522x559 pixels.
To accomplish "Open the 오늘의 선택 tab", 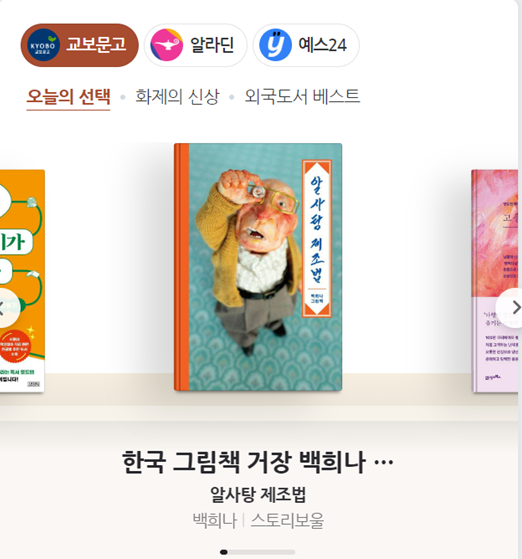I will (68, 97).
